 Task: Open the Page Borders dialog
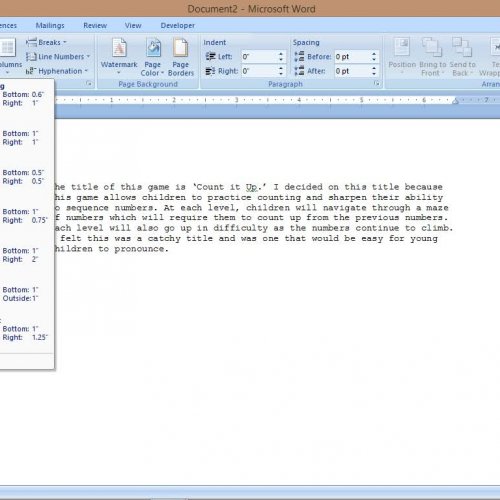[181, 57]
